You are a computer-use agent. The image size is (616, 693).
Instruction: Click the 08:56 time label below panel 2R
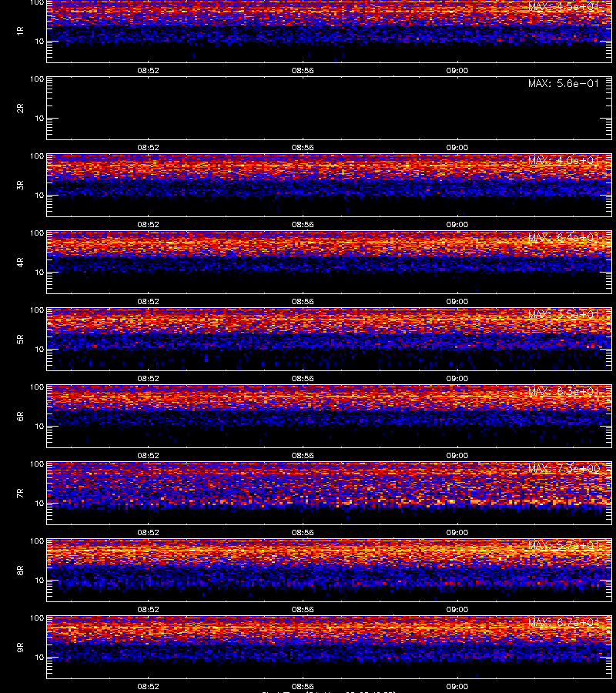point(303,148)
